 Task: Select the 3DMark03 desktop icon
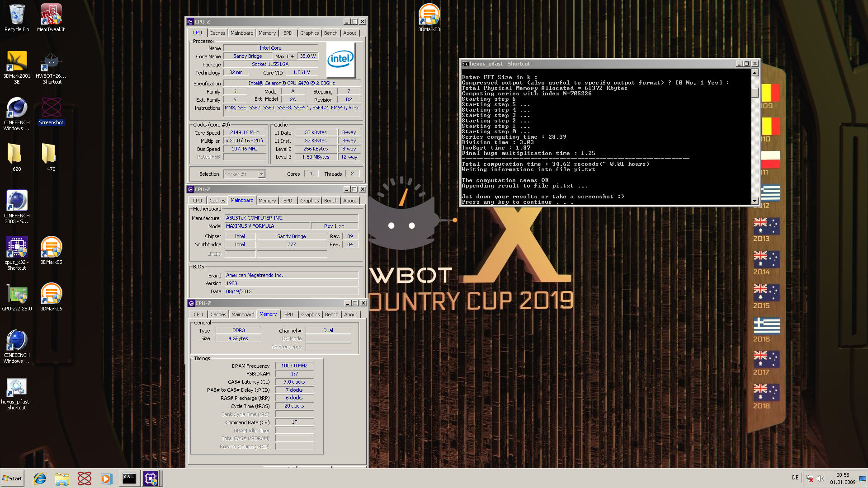coord(429,18)
